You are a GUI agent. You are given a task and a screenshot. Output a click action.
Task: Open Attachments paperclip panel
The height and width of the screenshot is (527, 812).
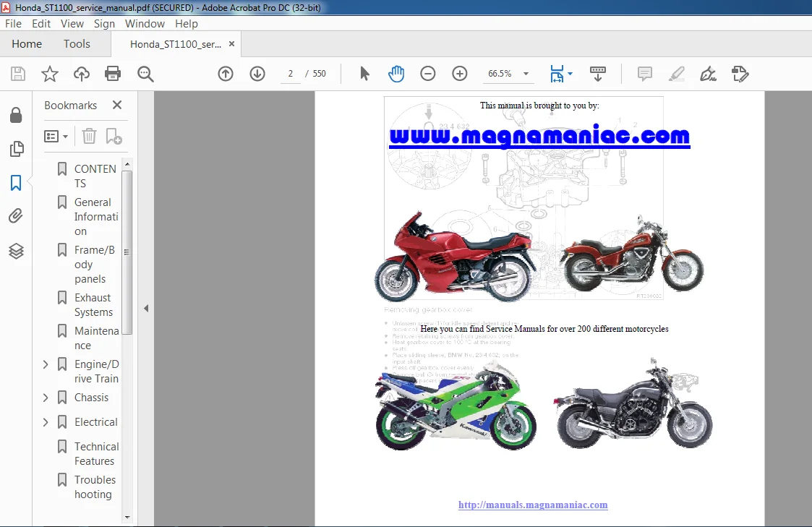pyautogui.click(x=16, y=216)
